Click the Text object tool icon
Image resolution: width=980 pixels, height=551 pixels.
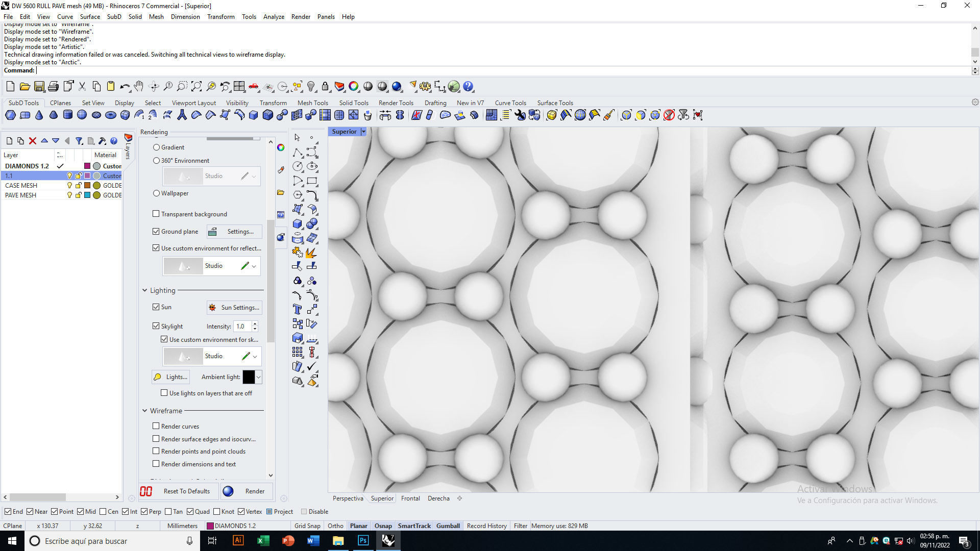[x=297, y=309]
